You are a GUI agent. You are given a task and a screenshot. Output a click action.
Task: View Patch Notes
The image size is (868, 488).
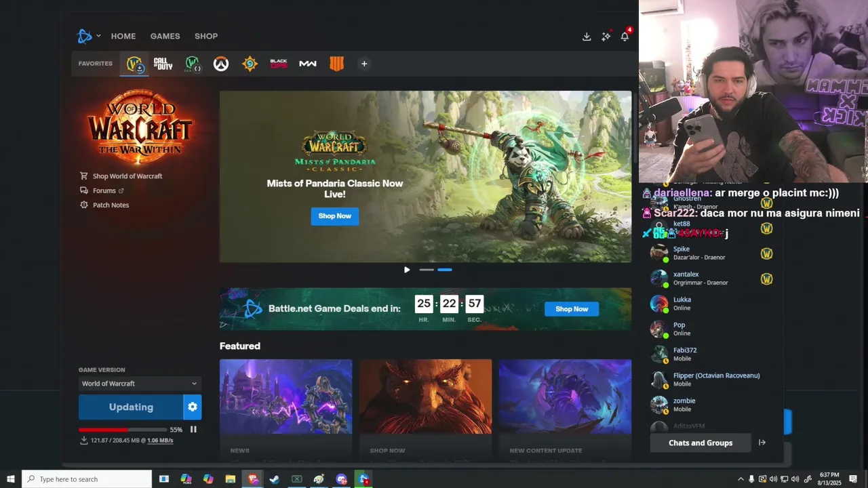(104, 205)
